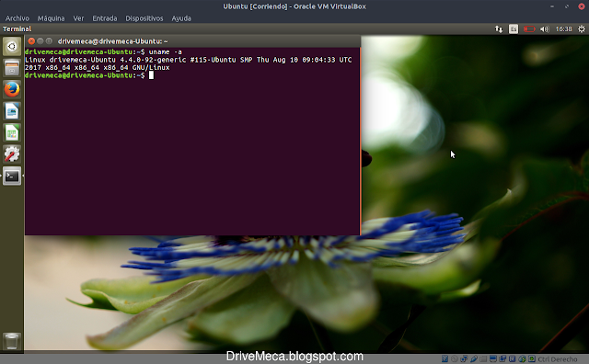
Task: Open the Archivo menu
Action: pos(17,18)
